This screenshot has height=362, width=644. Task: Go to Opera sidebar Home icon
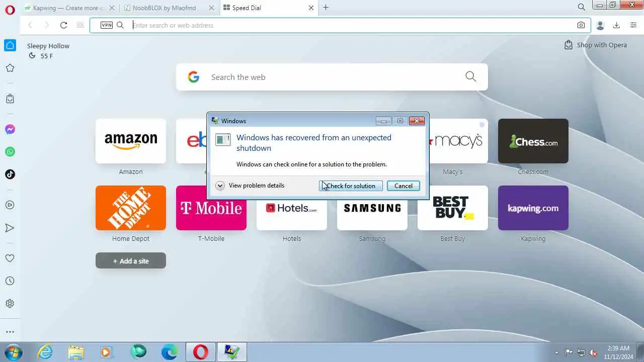(10, 45)
